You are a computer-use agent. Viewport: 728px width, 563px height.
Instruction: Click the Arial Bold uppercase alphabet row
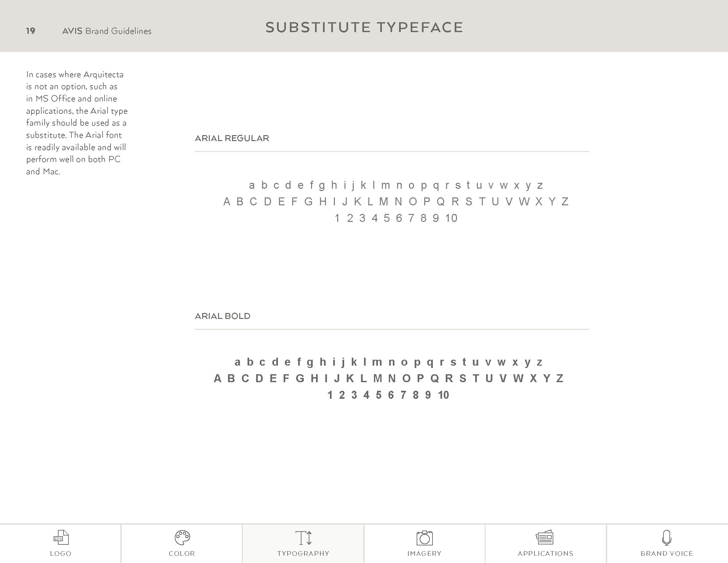389,378
